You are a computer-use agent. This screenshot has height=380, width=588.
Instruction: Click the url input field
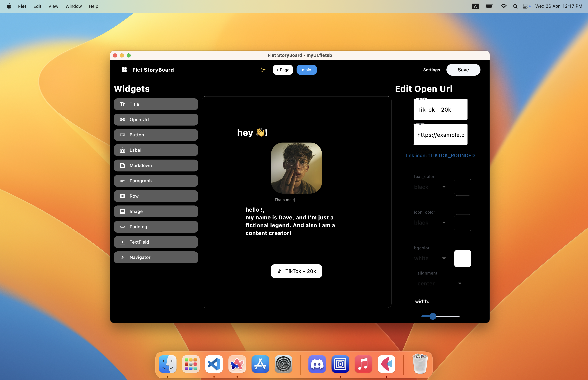coord(440,135)
